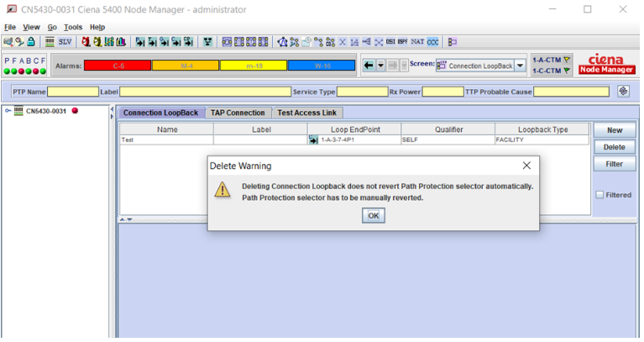Click the NAT toolbar icon
The width and height of the screenshot is (644, 342).
click(x=417, y=41)
